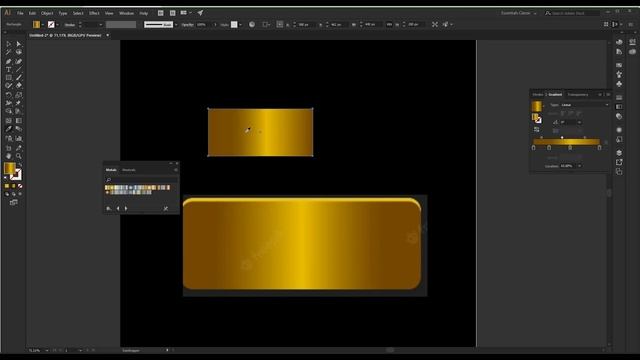640x360 pixels.
Task: Open Recolor Artwork wheel in control bar
Action: pyautogui.click(x=252, y=24)
